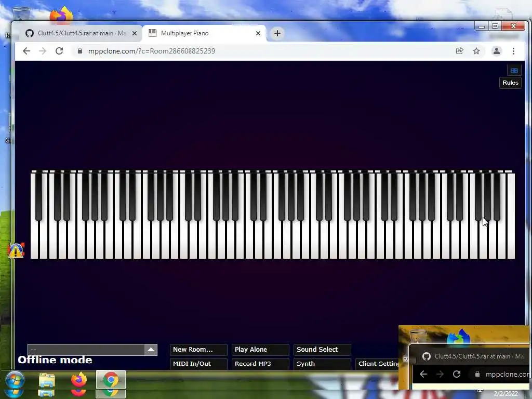Open MIDI In/Out settings

pos(198,364)
